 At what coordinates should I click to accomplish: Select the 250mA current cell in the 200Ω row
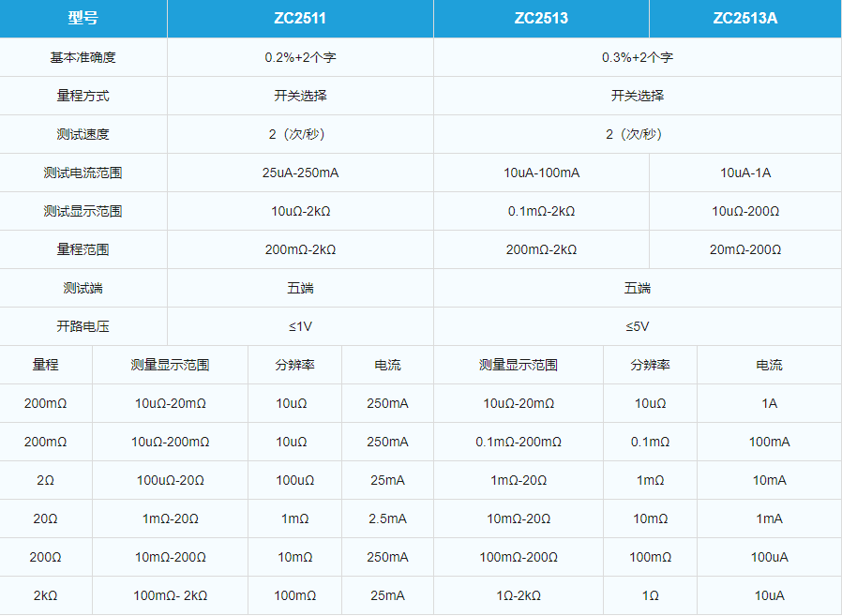[x=387, y=558]
